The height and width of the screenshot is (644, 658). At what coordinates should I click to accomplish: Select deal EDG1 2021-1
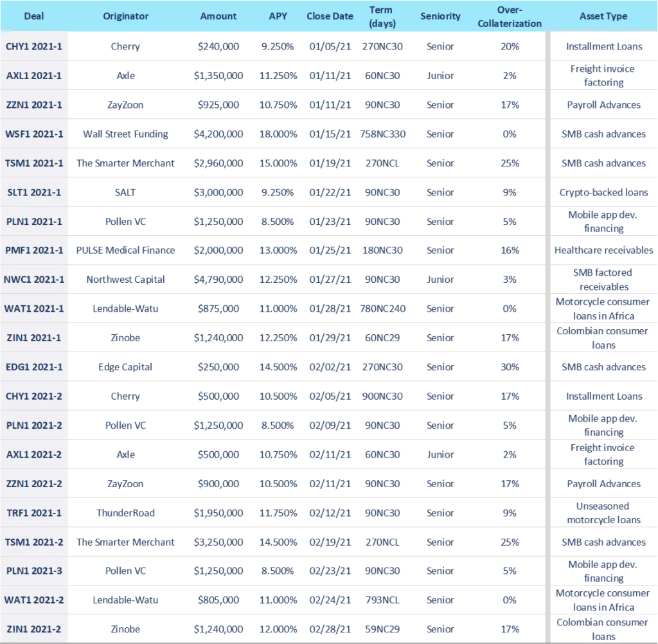pos(34,367)
